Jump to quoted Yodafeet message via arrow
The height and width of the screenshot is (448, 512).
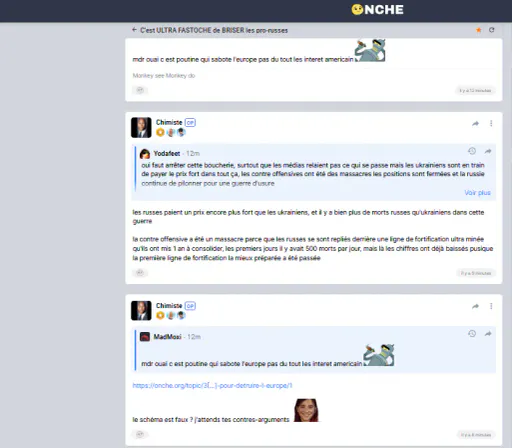(488, 151)
